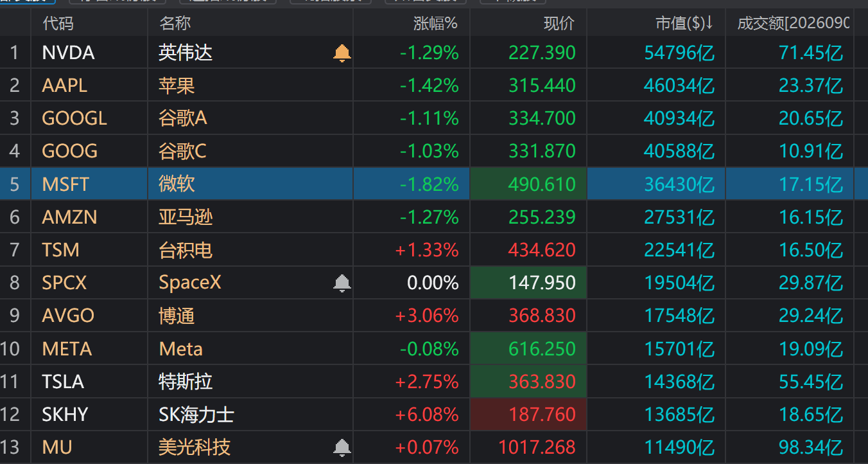Click the stock name 微软

click(177, 184)
